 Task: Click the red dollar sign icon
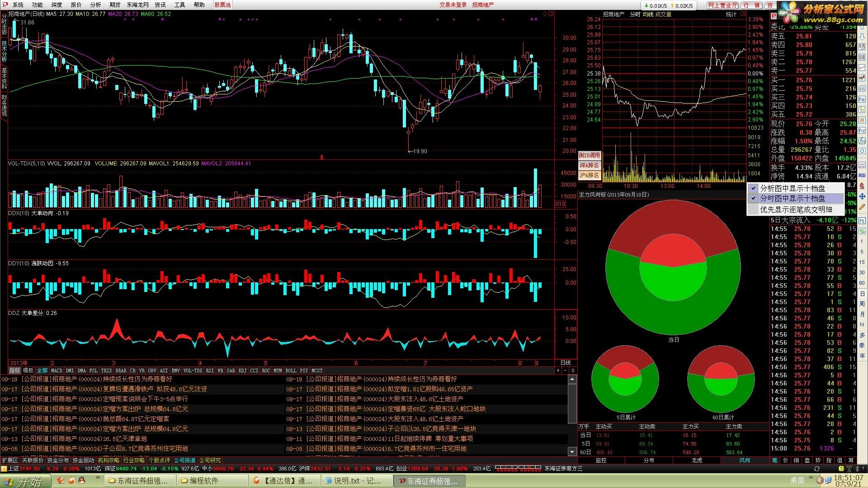[x=862, y=186]
